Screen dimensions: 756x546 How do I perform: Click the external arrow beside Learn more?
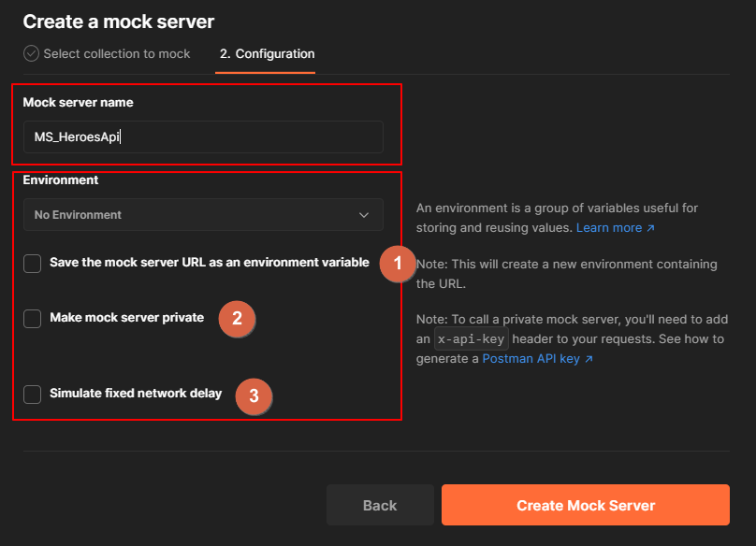coord(650,228)
